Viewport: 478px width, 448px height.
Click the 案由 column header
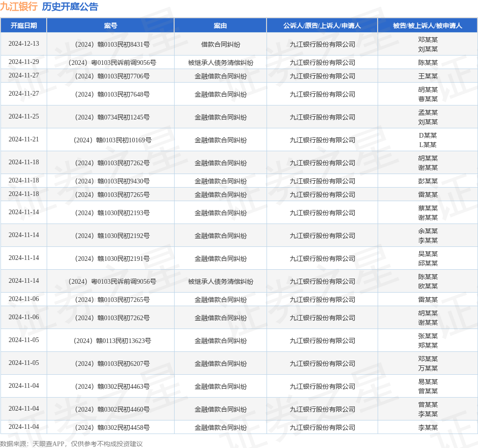pos(220,26)
